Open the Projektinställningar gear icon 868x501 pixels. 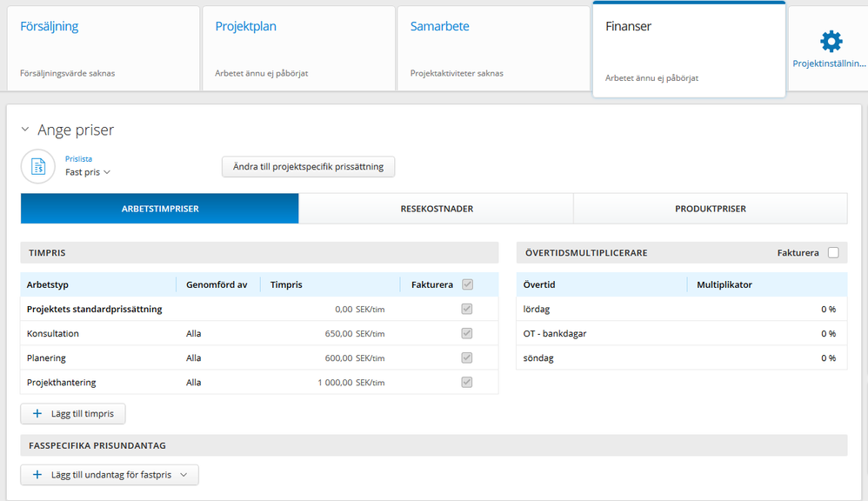pos(831,42)
